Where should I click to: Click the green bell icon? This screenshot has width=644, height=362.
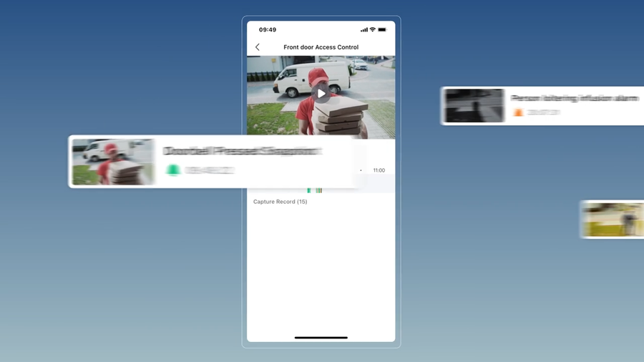pos(173,170)
